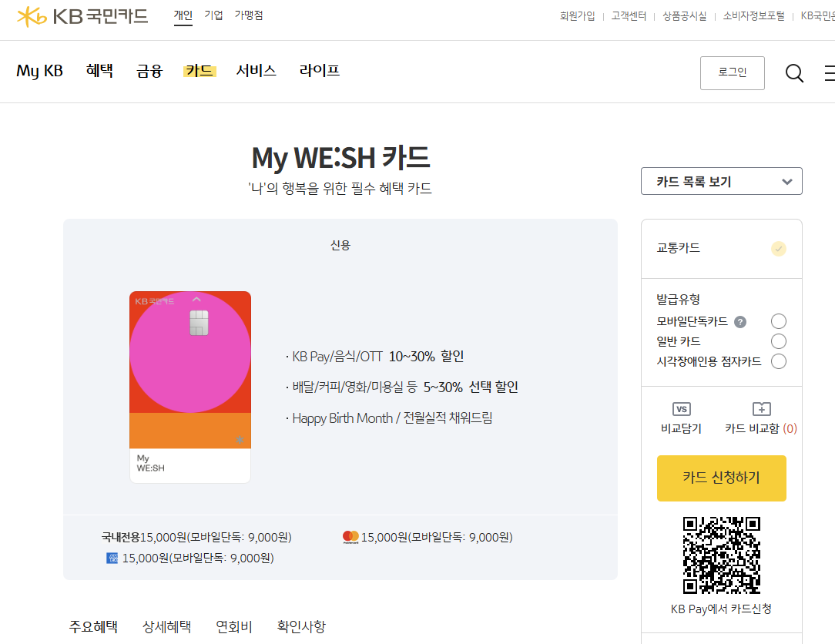Open the 상품공시실 link
Image resolution: width=835 pixels, height=644 pixels.
(x=684, y=16)
